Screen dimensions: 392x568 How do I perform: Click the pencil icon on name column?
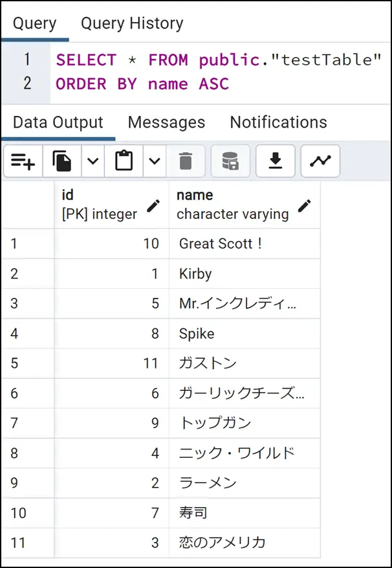tap(305, 206)
